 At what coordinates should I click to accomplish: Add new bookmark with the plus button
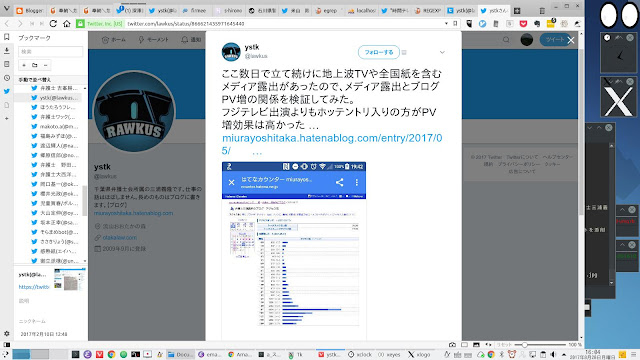pyautogui.click(x=24, y=65)
